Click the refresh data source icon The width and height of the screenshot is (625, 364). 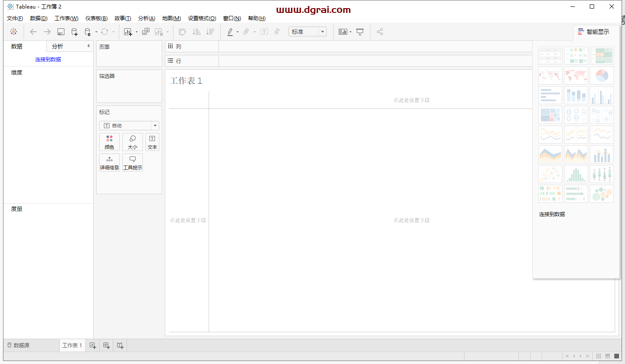104,32
